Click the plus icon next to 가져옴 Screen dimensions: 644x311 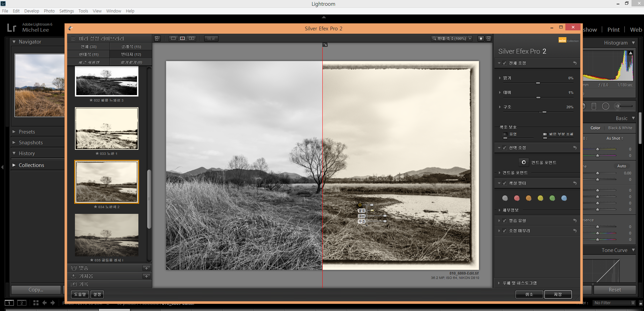146,276
